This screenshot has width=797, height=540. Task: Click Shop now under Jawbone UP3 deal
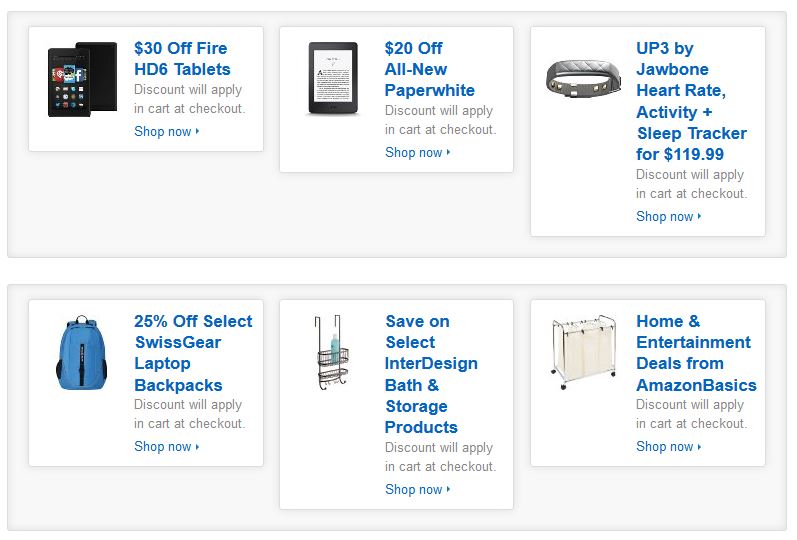click(664, 216)
